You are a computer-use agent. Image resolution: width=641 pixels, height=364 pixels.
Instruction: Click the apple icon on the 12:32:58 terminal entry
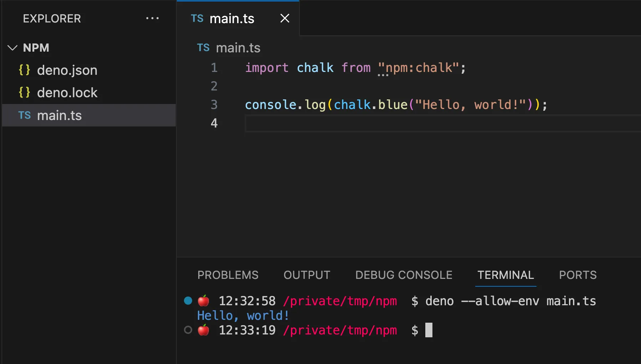pyautogui.click(x=204, y=301)
